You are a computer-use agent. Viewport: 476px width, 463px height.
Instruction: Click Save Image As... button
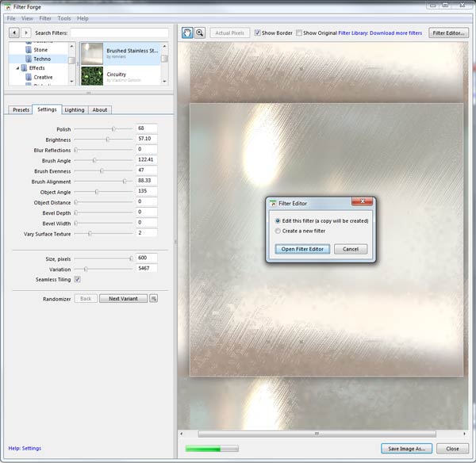click(406, 449)
